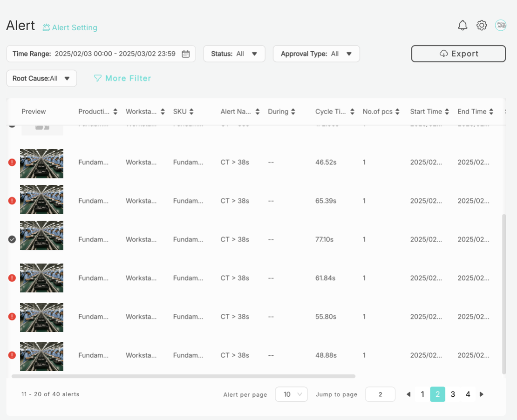This screenshot has height=420, width=517.
Task: Toggle checkmark selection on 77.10s row
Action: [x=12, y=239]
